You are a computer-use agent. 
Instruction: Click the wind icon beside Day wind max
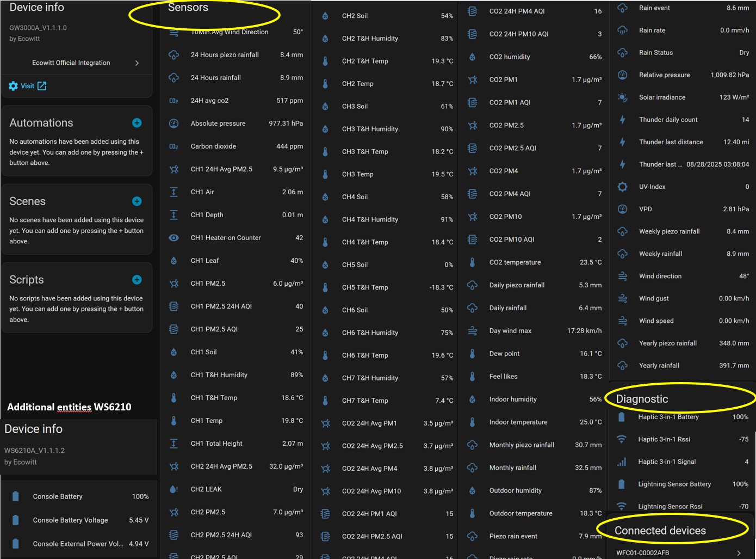[473, 331]
